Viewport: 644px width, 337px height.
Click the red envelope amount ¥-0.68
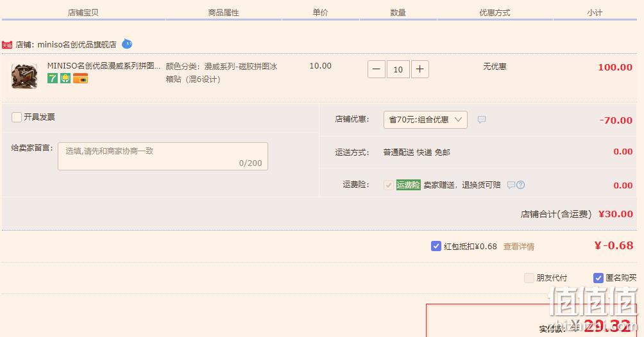coord(614,245)
